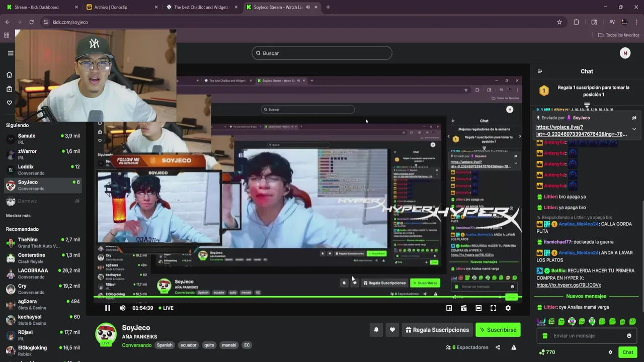The width and height of the screenshot is (644, 362).
Task: Click the user avatar M in Kick header
Action: pos(625,53)
